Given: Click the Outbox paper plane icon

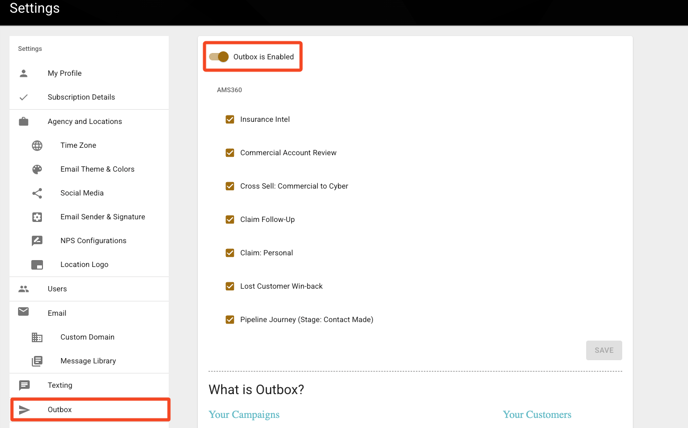Looking at the screenshot, I should click(24, 410).
